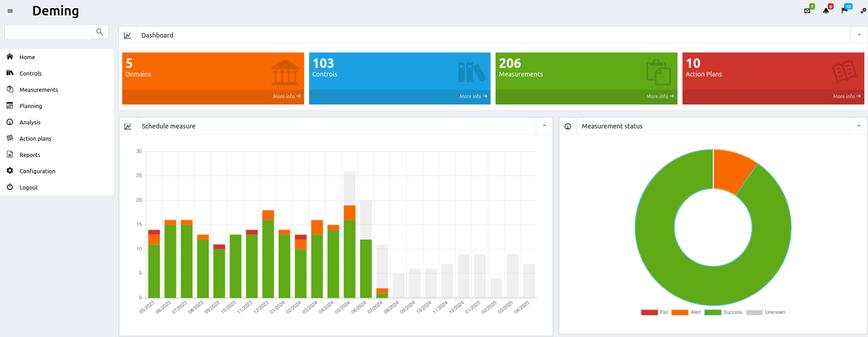Click the "10" action plans count
Viewport: 868px width, 337px height.
[x=693, y=63]
